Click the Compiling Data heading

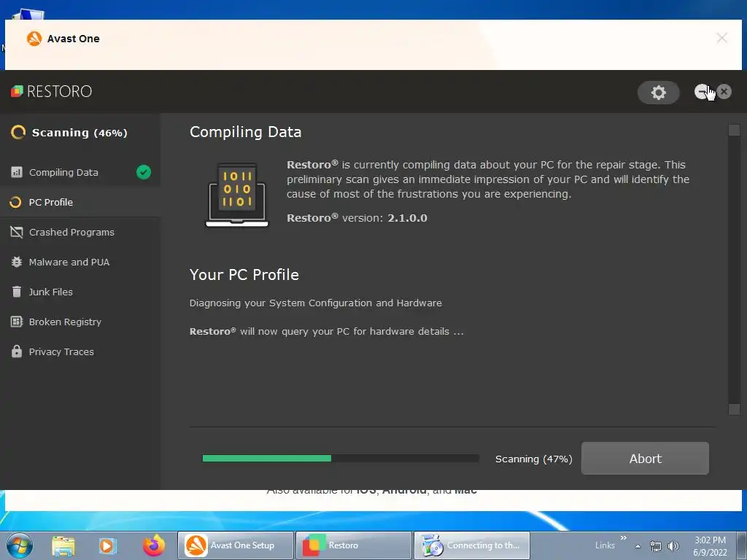click(x=245, y=132)
